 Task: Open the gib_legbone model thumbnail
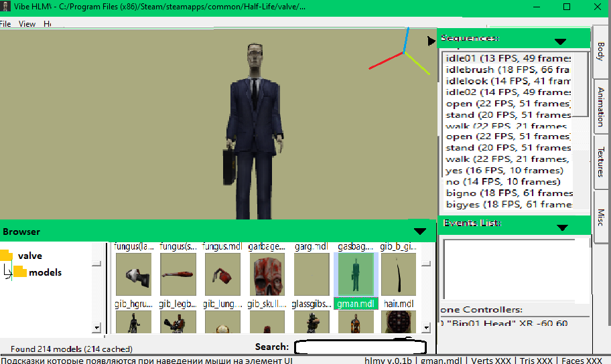coord(178,274)
